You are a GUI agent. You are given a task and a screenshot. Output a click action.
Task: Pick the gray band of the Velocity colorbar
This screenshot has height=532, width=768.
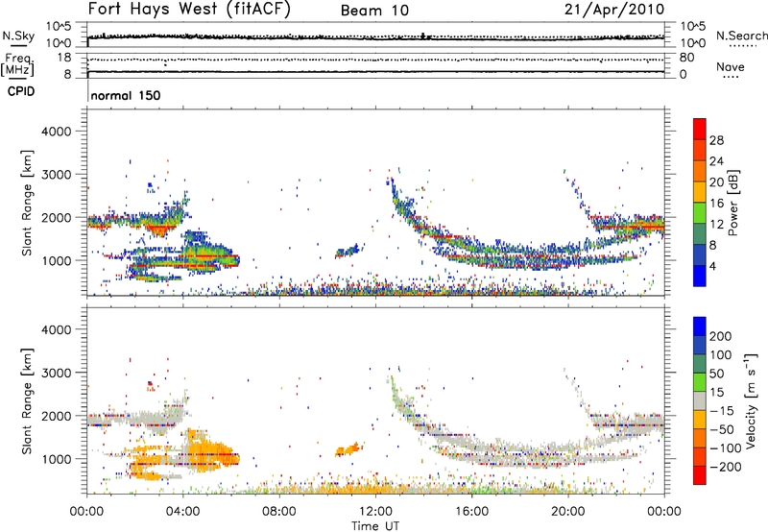pyautogui.click(x=700, y=401)
